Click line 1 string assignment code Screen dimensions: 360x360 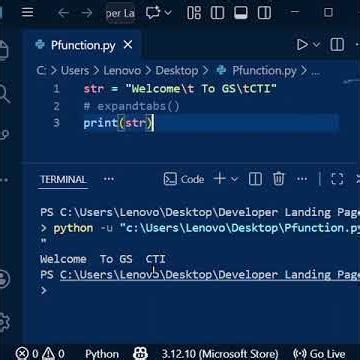click(x=180, y=89)
